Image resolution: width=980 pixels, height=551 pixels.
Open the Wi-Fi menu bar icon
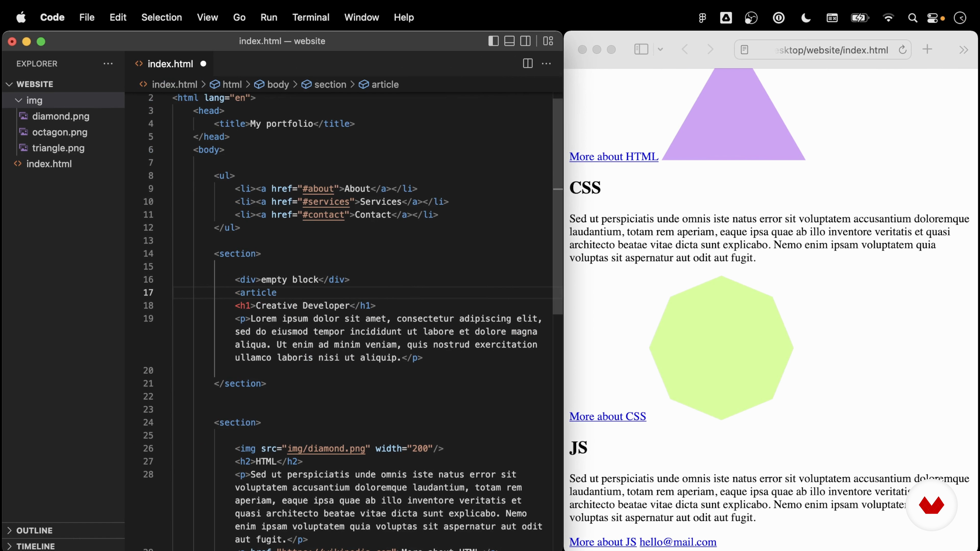(888, 18)
